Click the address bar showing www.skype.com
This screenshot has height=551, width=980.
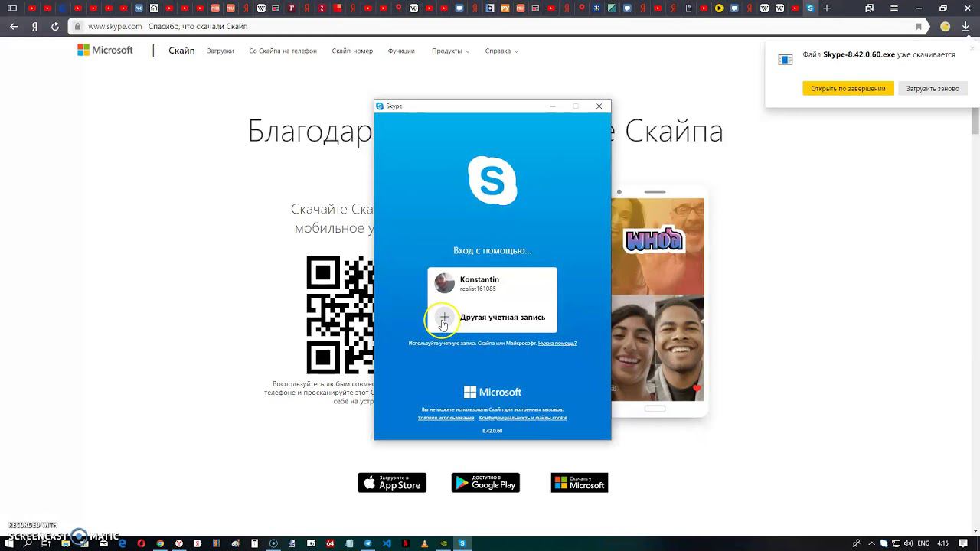click(x=498, y=26)
